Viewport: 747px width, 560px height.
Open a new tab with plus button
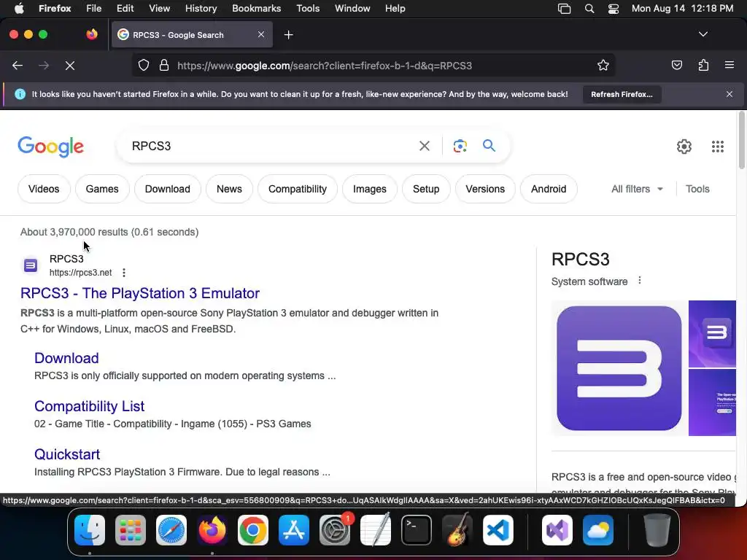point(288,35)
